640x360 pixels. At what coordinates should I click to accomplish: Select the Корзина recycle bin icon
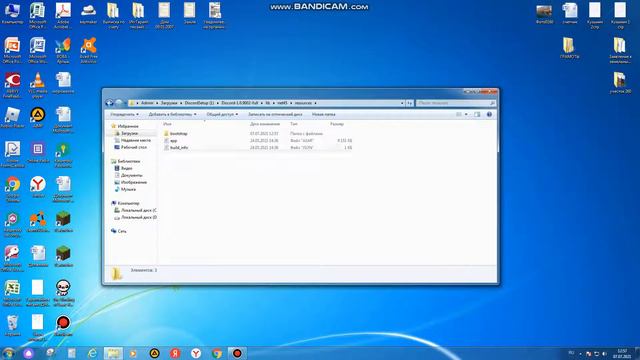pos(12,326)
